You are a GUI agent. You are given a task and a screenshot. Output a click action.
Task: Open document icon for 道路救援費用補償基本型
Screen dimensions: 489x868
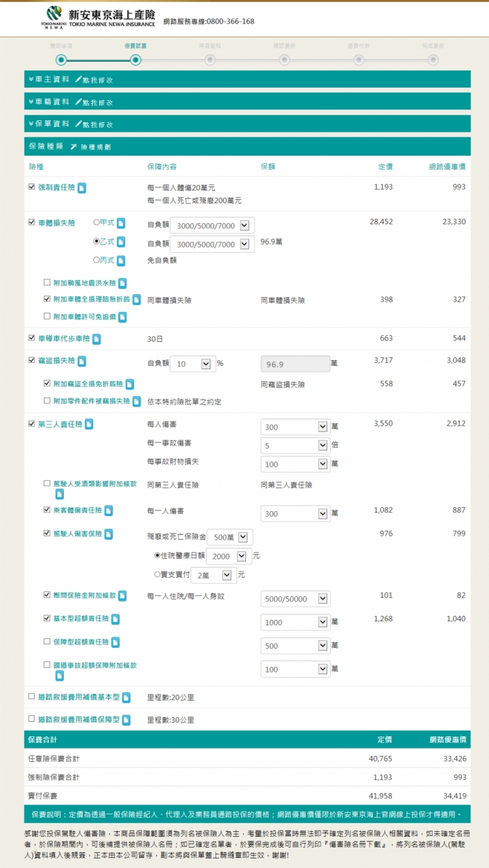coord(126,697)
